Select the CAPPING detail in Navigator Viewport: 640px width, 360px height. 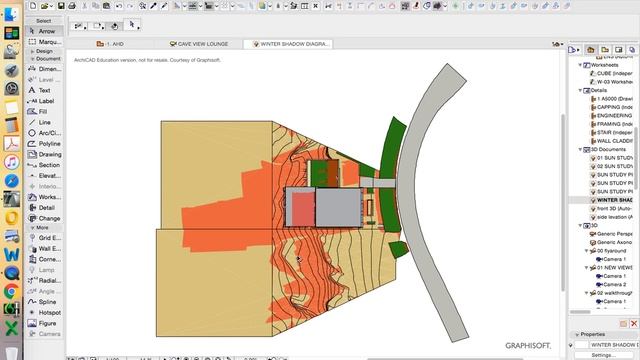click(611, 107)
